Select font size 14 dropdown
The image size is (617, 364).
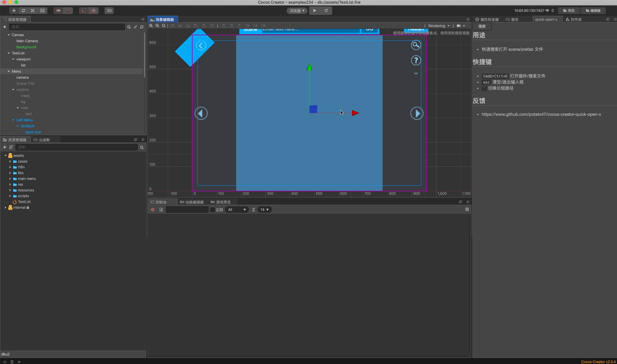(x=264, y=210)
